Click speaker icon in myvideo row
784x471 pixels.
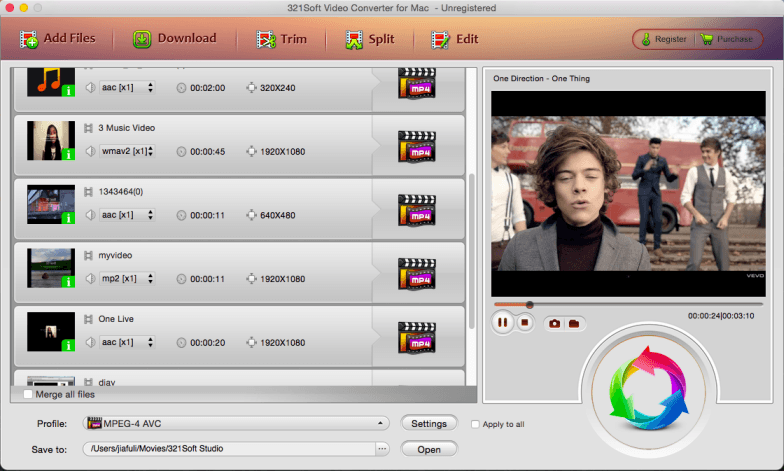click(x=90, y=278)
